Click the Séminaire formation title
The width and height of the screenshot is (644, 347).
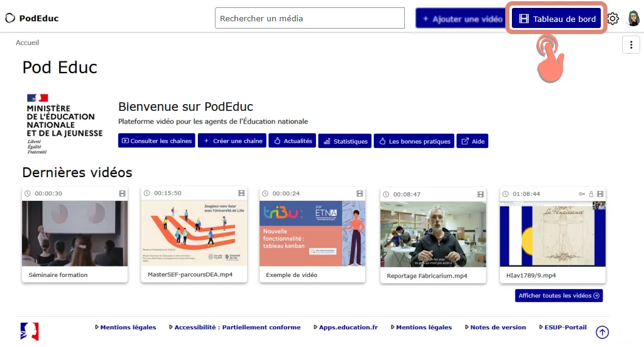pyautogui.click(x=58, y=275)
